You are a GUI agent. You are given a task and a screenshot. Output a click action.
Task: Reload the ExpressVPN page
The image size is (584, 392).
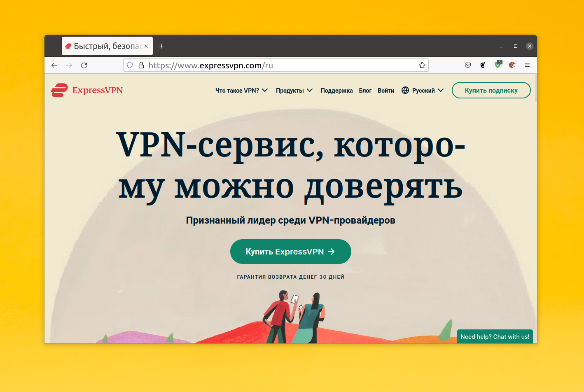pyautogui.click(x=84, y=65)
